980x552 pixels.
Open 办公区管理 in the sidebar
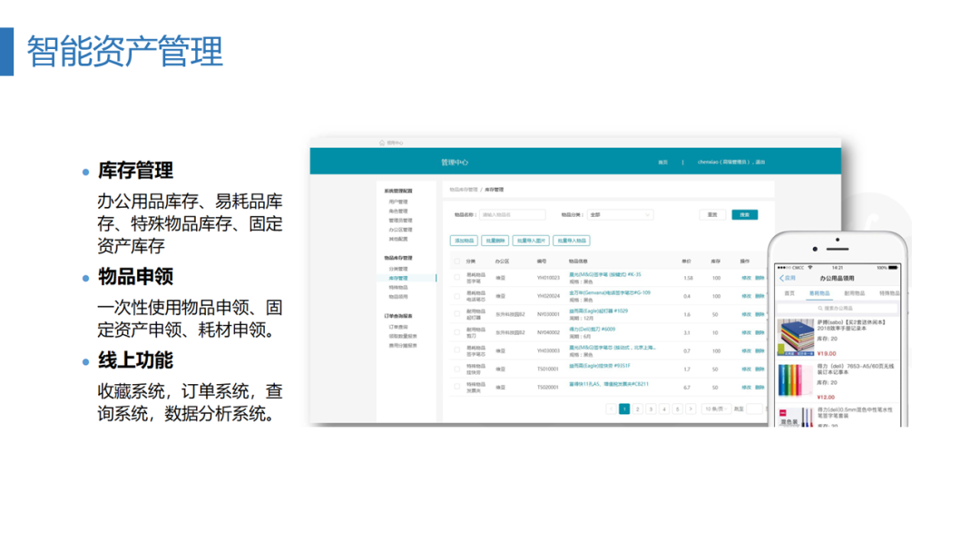(401, 230)
